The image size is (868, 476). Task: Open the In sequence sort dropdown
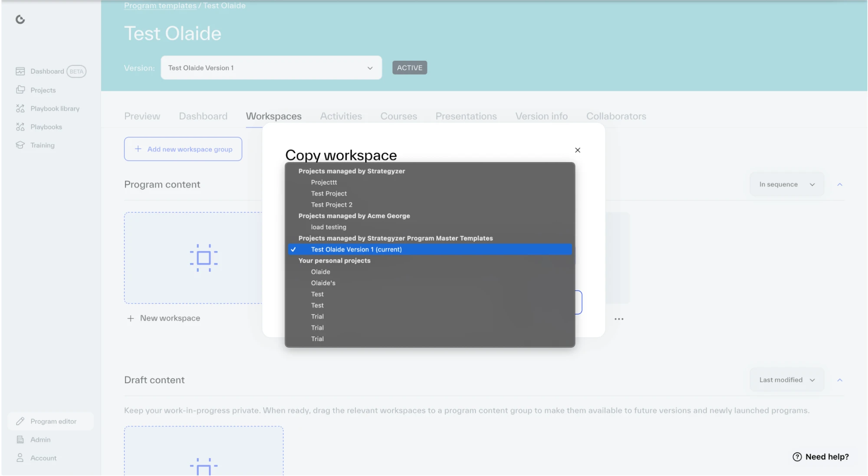(787, 184)
